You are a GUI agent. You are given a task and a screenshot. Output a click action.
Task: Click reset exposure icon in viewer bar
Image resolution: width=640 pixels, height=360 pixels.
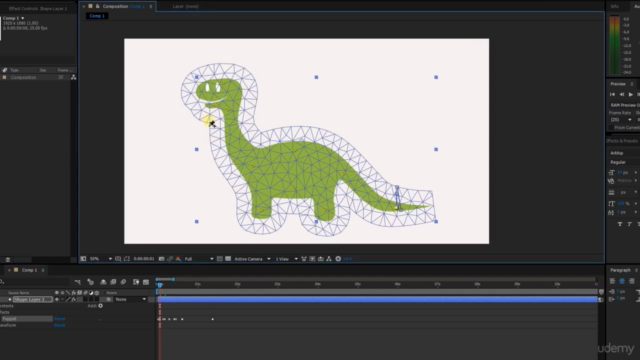[338, 259]
